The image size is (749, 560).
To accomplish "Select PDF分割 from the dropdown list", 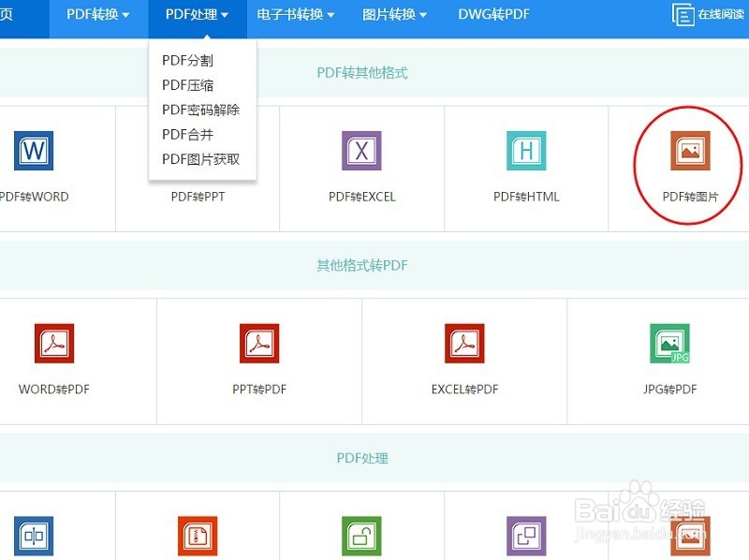I will (188, 61).
